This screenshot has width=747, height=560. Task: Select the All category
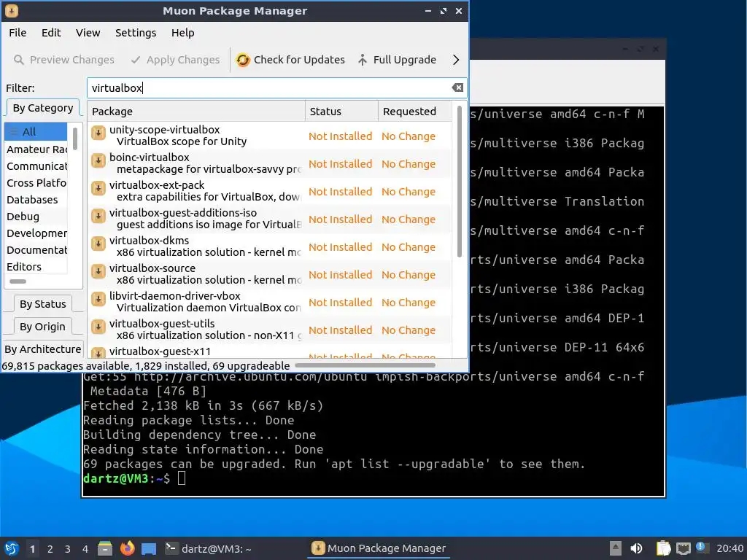point(36,132)
